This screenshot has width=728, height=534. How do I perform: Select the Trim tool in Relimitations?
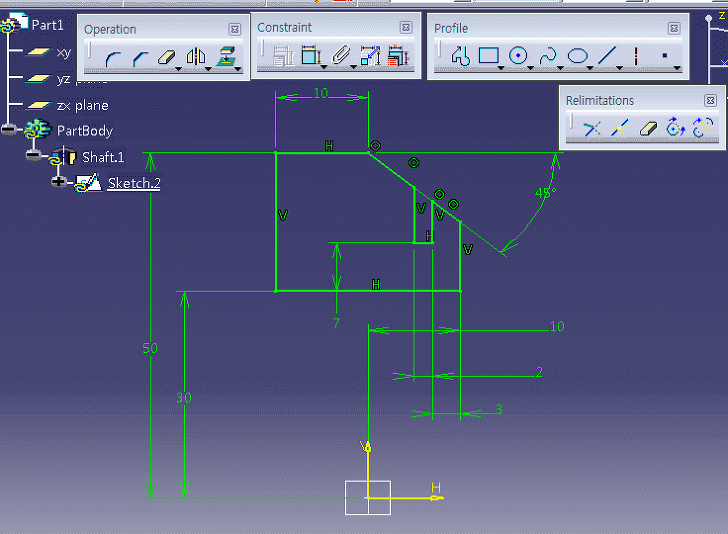(x=592, y=128)
